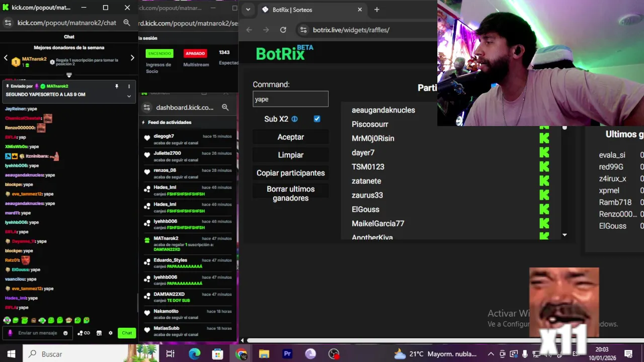Open the shop icon in chat footer
This screenshot has width=644, height=362.
pyautogui.click(x=99, y=333)
